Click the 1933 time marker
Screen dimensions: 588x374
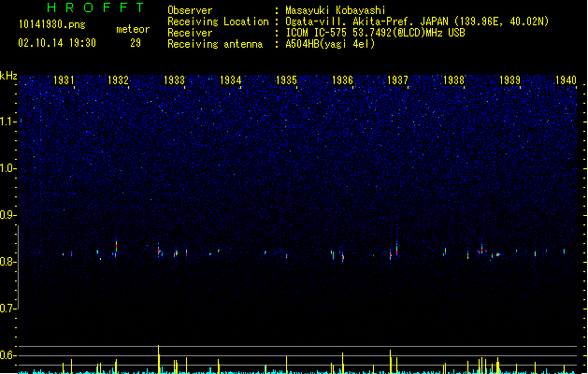pos(175,80)
